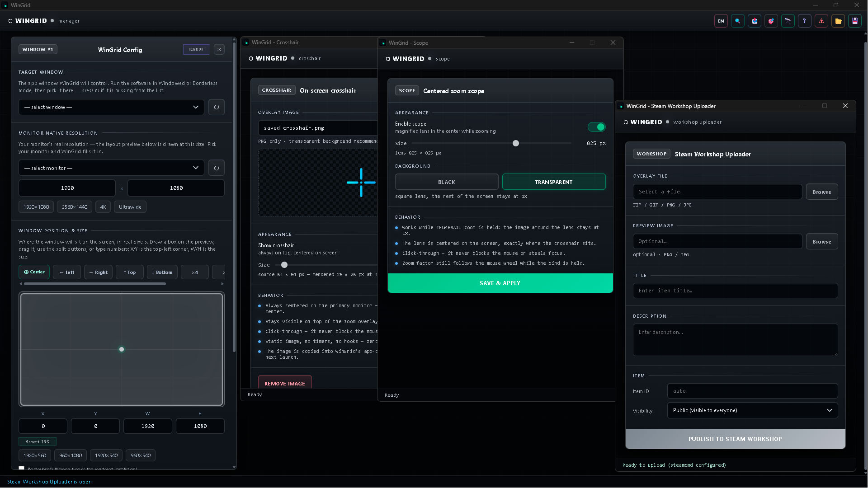Screen dimensions: 868x488
Task: Click the floppy disk save icon
Action: [x=855, y=21]
